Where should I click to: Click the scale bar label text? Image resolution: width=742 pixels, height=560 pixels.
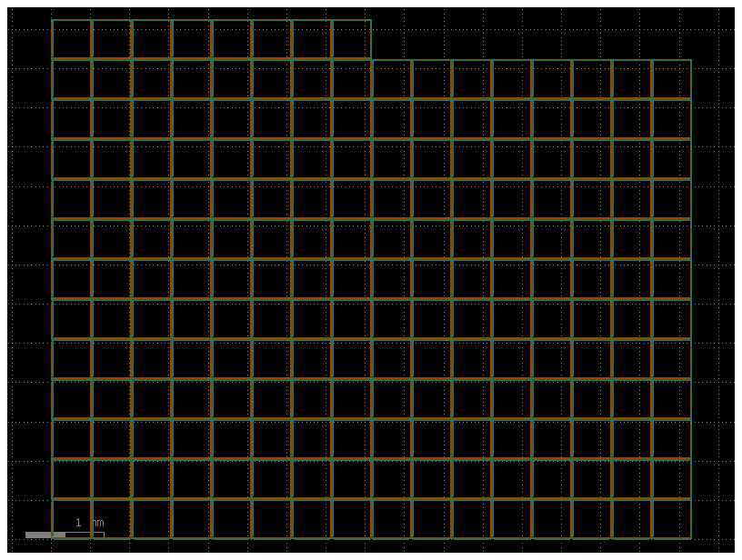(x=87, y=523)
